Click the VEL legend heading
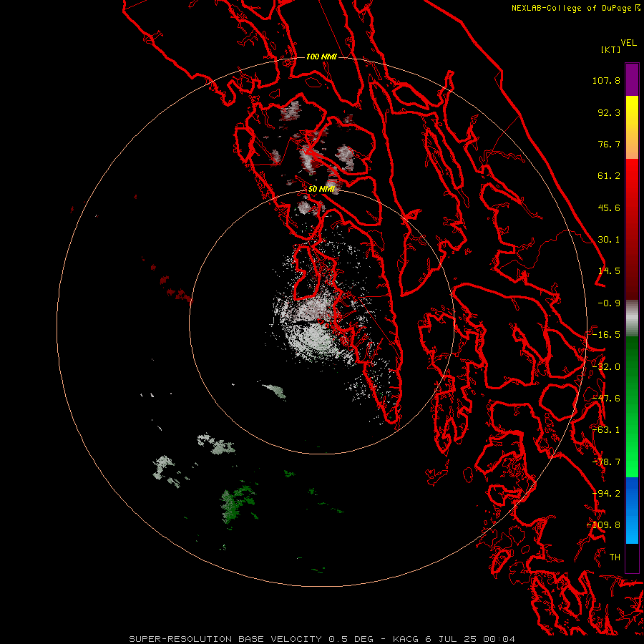Screen dimensions: 644x644 pyautogui.click(x=628, y=43)
